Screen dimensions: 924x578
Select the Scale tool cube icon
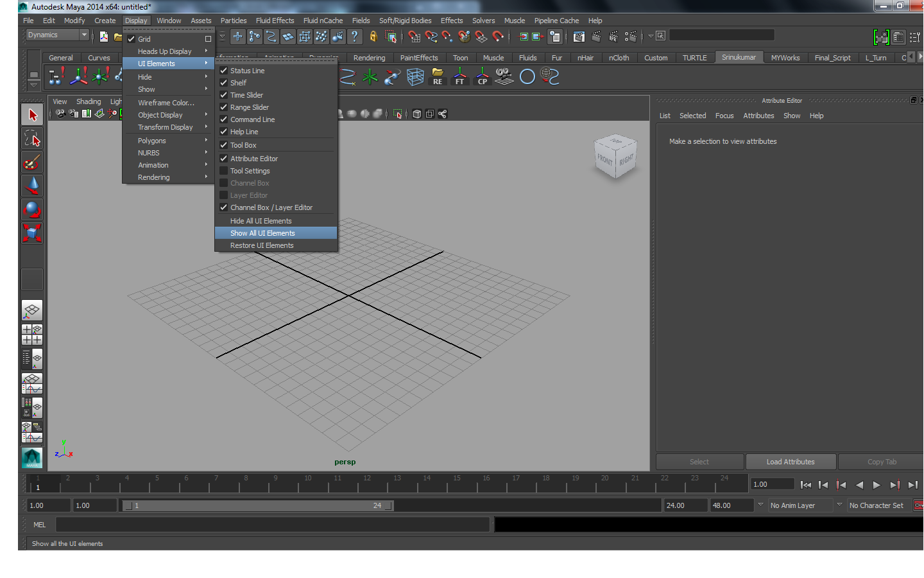coord(32,232)
